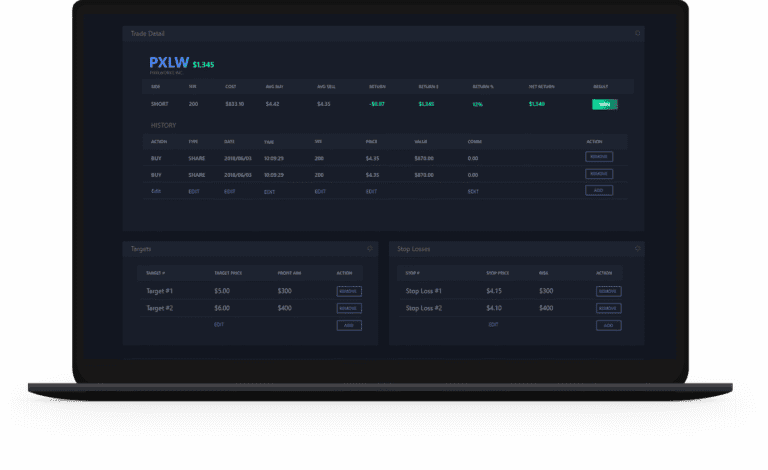Click EDIT under the history Date column
768x470 pixels.
(230, 192)
